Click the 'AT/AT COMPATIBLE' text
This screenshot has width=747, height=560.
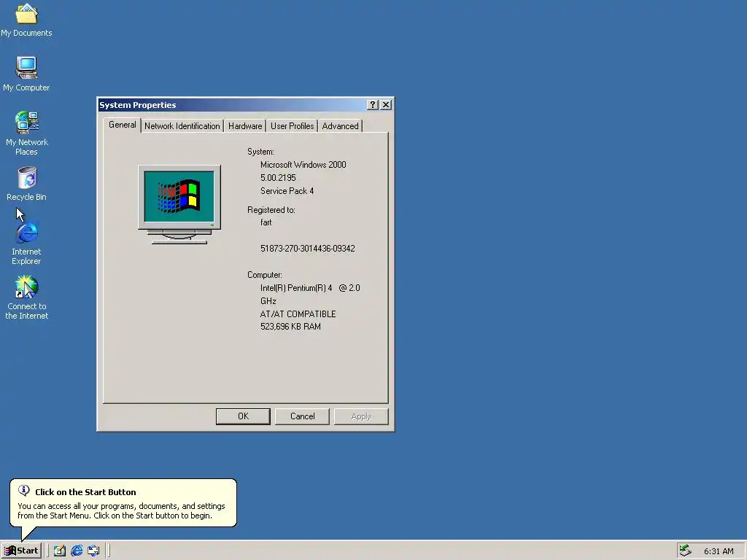pos(298,314)
